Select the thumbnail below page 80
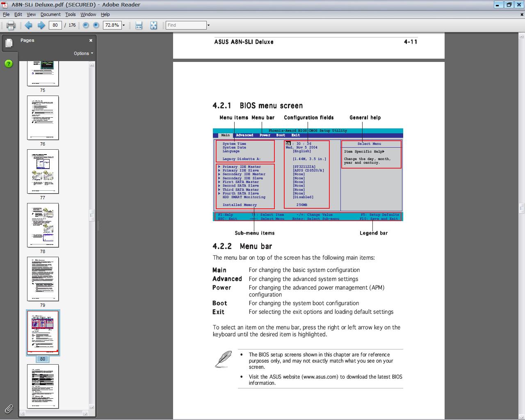Image resolution: width=525 pixels, height=420 pixels. 43,386
